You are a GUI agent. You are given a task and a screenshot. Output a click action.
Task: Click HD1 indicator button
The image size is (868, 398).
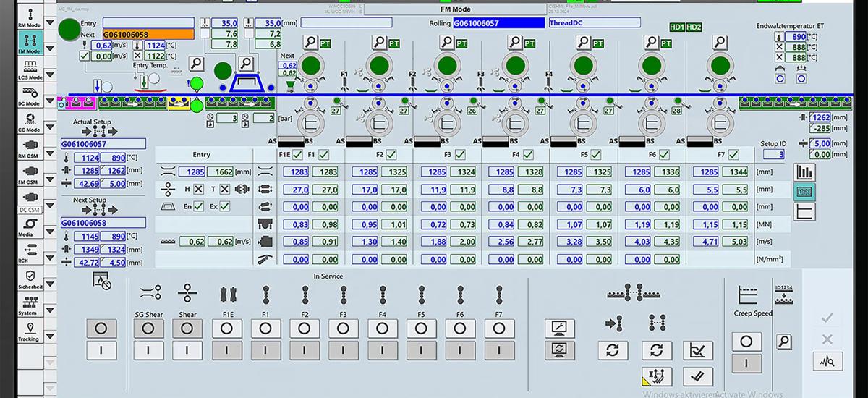[677, 27]
